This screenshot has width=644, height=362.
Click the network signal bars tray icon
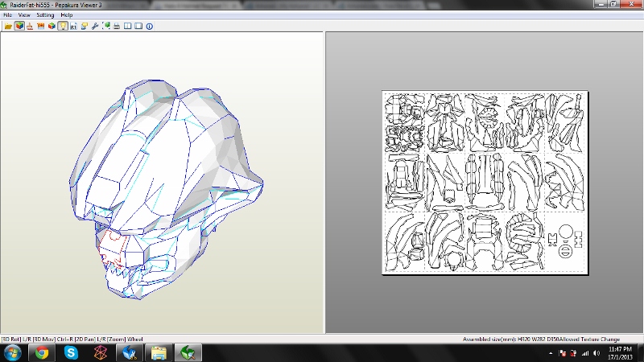585,353
